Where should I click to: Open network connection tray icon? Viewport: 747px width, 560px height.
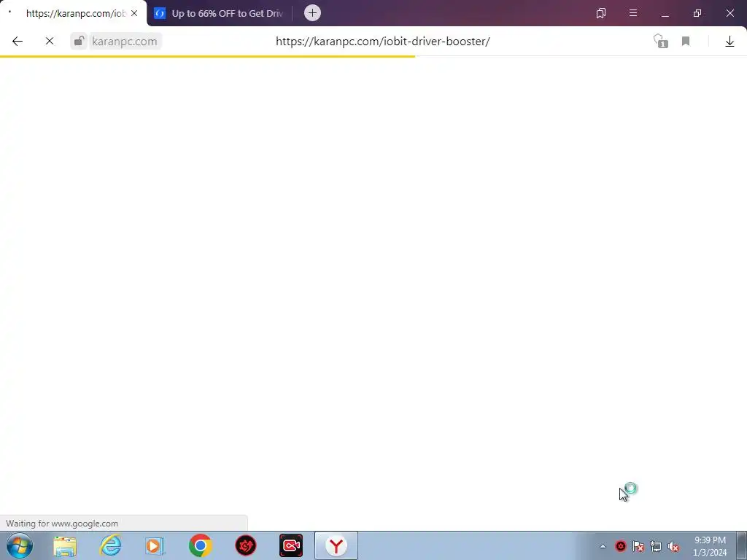(656, 547)
